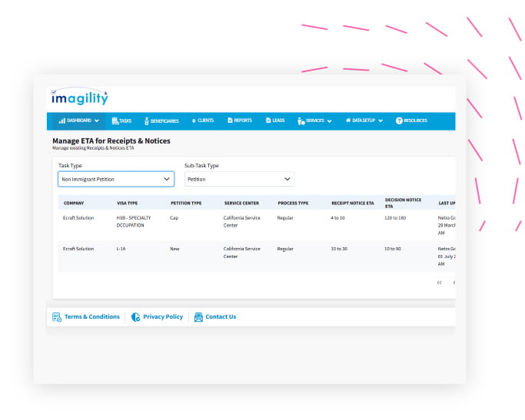
Task: Open the Sub-Task Type dropdown
Action: click(x=239, y=179)
